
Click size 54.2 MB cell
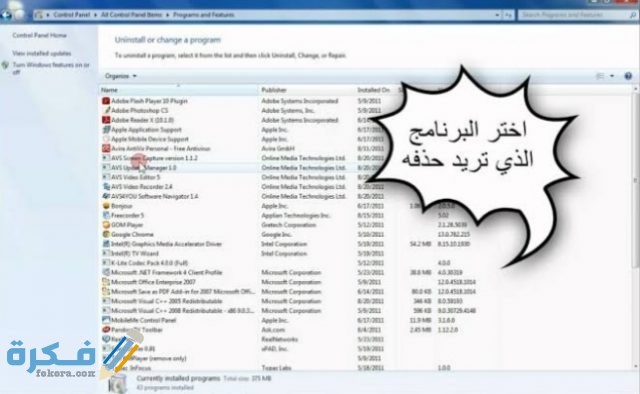point(420,244)
